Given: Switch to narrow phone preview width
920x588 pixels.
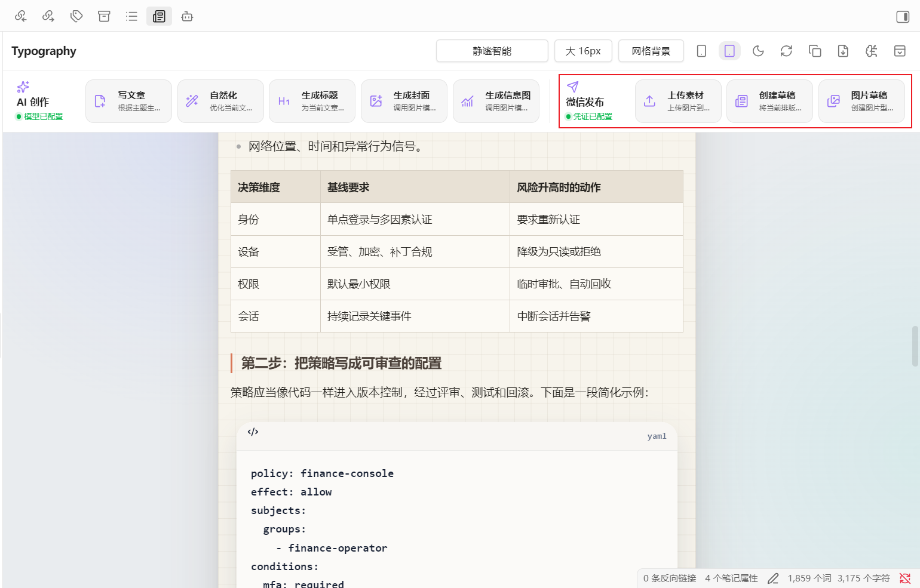Looking at the screenshot, I should pyautogui.click(x=701, y=51).
